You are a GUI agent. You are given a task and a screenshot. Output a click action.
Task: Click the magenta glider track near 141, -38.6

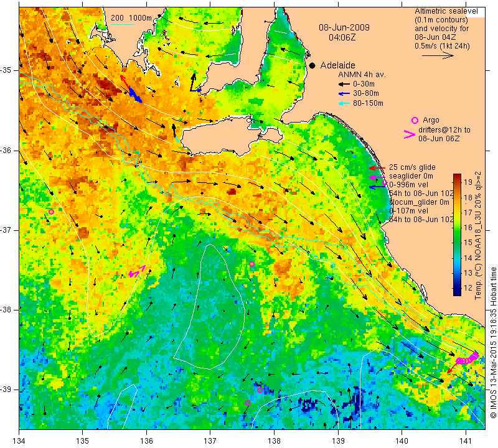coord(467,358)
